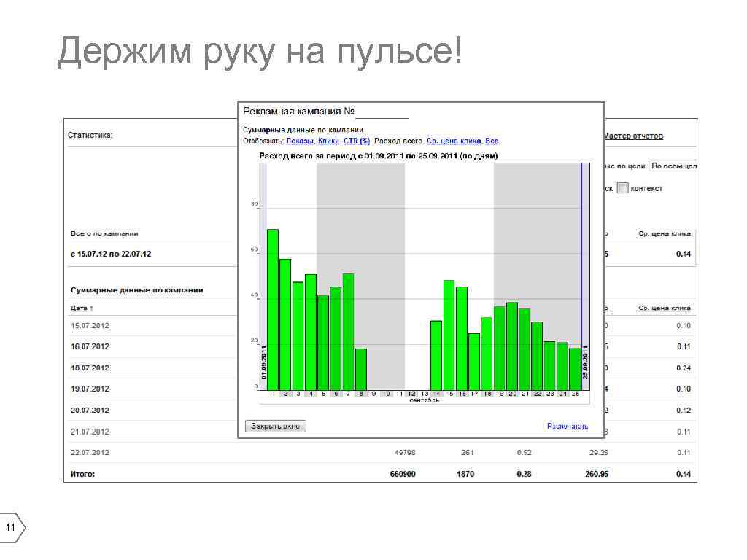This screenshot has height=560, width=747.
Task: Click the chart bar for September 15
Action: point(449,335)
